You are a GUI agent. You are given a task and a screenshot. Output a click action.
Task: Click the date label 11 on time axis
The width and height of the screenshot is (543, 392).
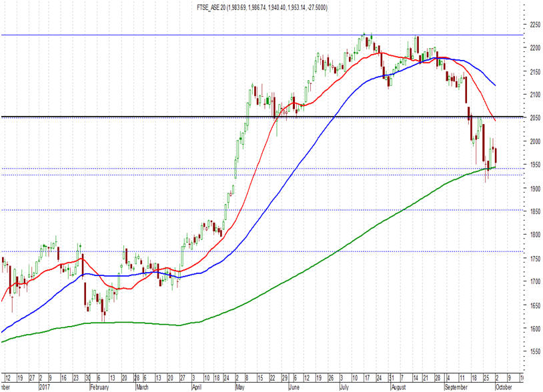pyautogui.click(x=462, y=377)
